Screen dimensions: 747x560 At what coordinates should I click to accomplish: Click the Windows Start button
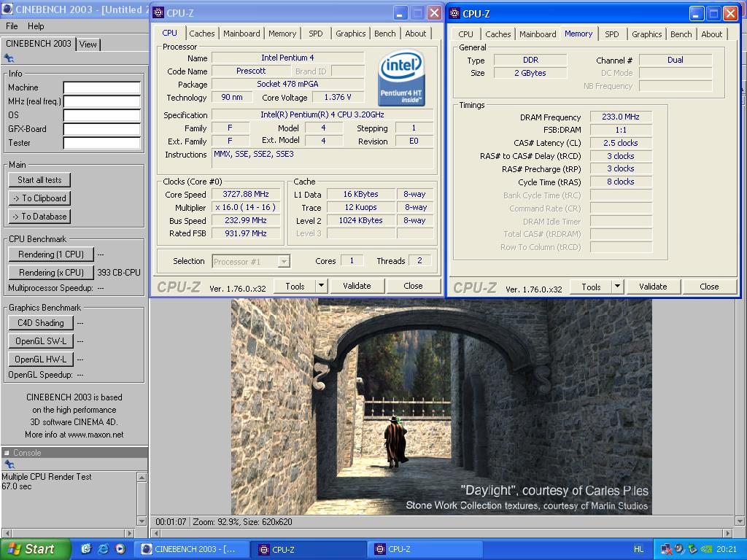pyautogui.click(x=35, y=549)
